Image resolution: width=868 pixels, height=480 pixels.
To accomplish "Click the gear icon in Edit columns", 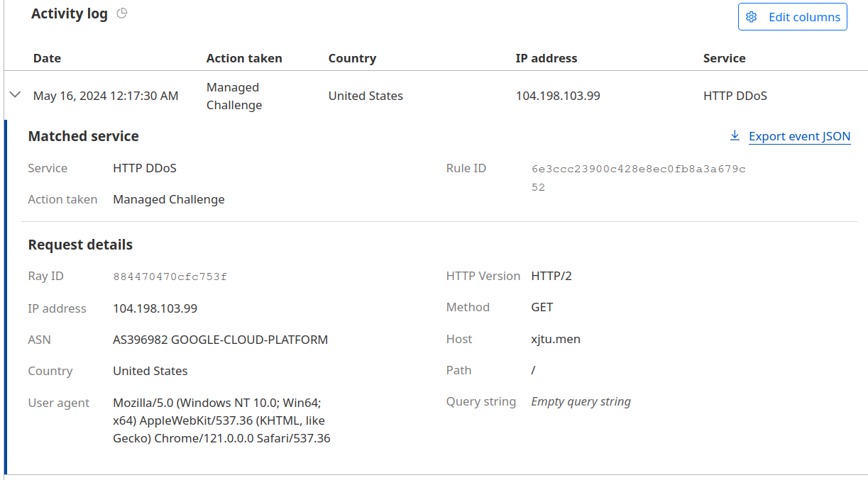I will click(x=752, y=17).
